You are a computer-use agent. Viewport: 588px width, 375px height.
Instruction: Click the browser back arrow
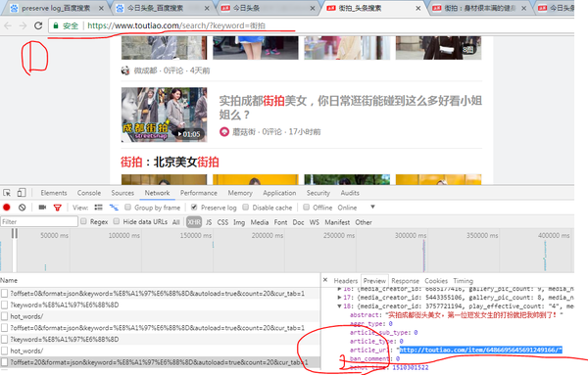pos(8,25)
